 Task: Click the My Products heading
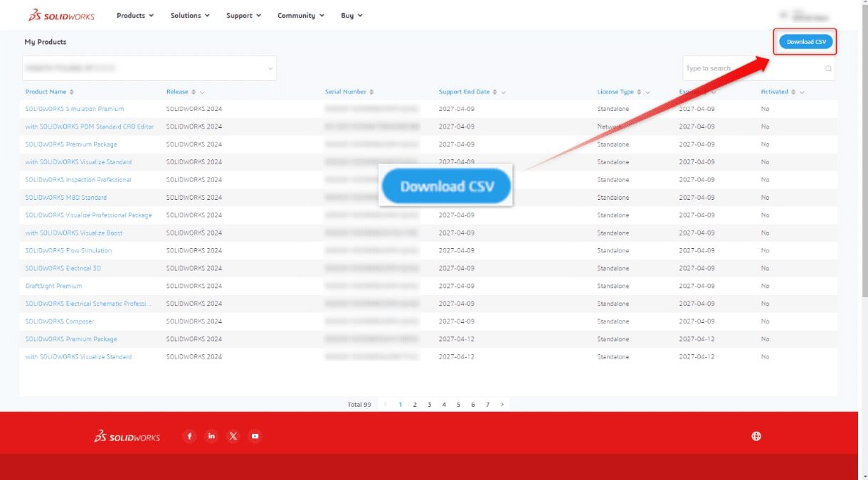46,42
